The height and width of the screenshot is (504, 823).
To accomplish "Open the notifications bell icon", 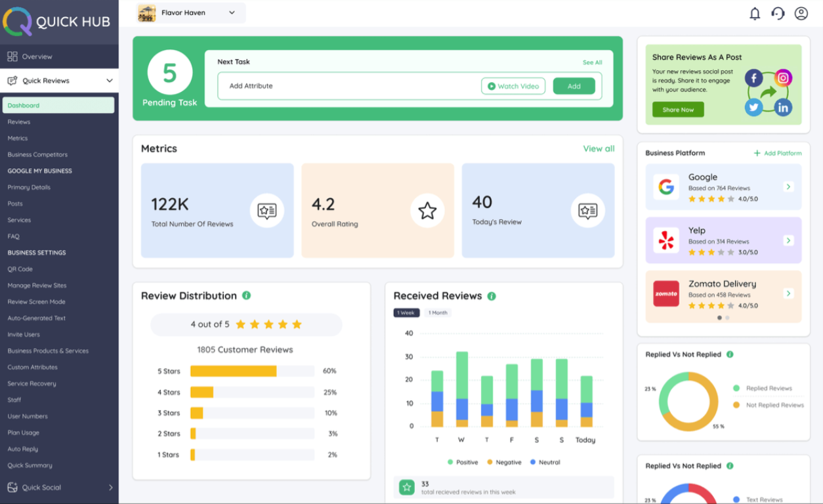I will tap(754, 13).
